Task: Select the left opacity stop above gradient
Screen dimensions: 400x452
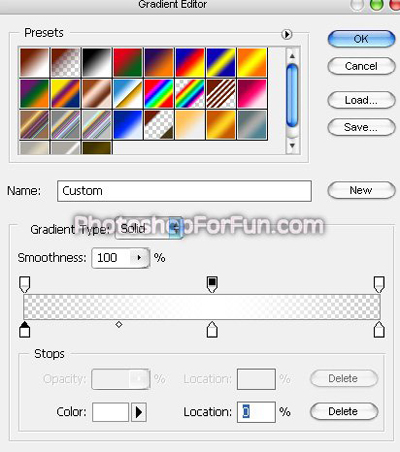Action: click(25, 284)
